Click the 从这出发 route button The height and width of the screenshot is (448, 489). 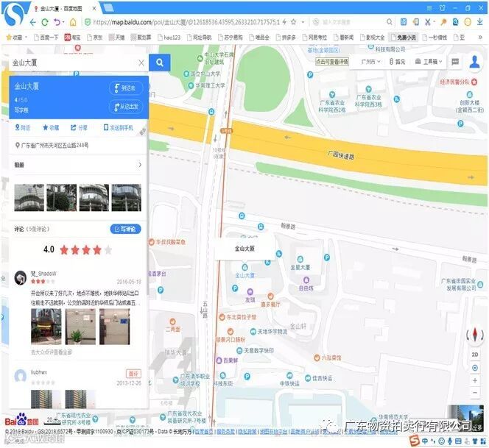tap(126, 107)
